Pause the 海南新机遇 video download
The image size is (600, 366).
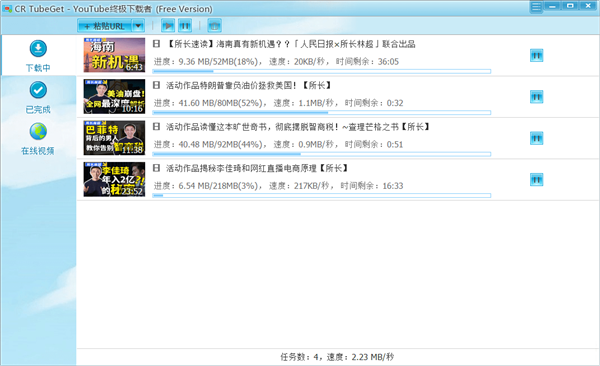(536, 56)
